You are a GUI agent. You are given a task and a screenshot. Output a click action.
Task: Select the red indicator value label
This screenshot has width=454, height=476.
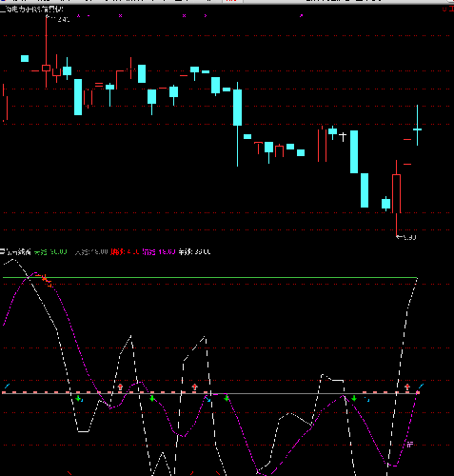click(x=125, y=252)
